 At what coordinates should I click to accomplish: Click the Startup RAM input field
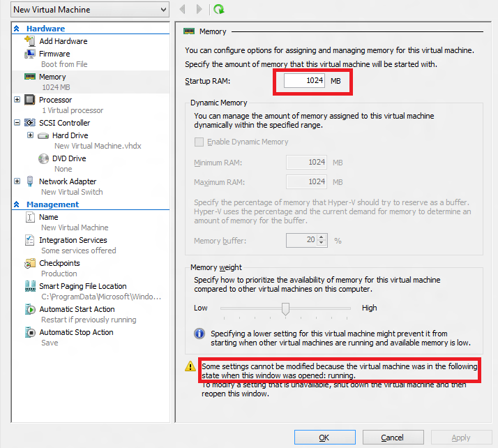305,81
